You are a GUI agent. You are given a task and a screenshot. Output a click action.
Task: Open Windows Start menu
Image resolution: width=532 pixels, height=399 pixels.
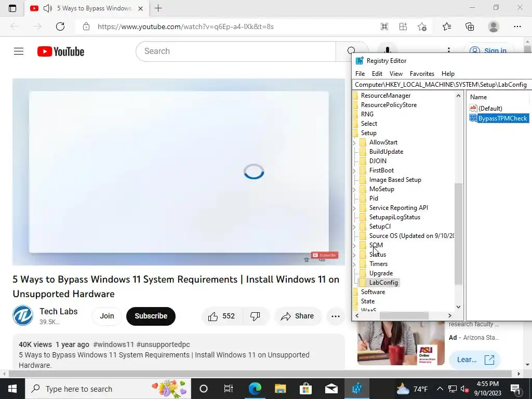click(x=12, y=389)
